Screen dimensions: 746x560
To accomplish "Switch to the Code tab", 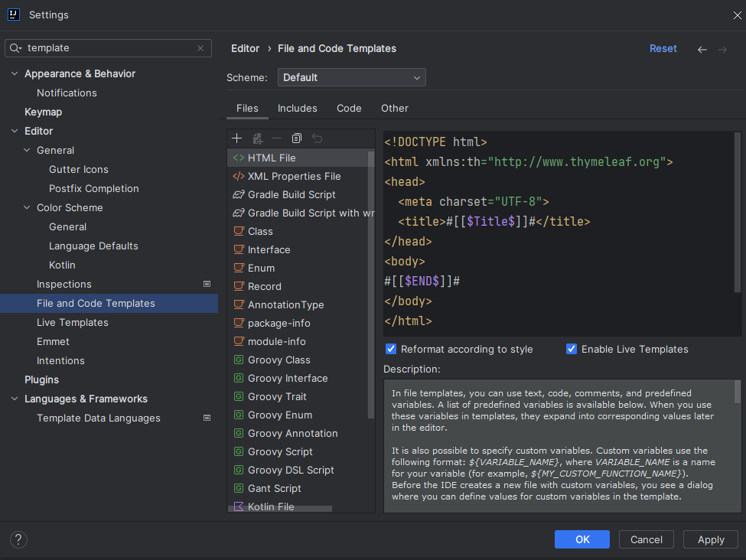I will [349, 109].
